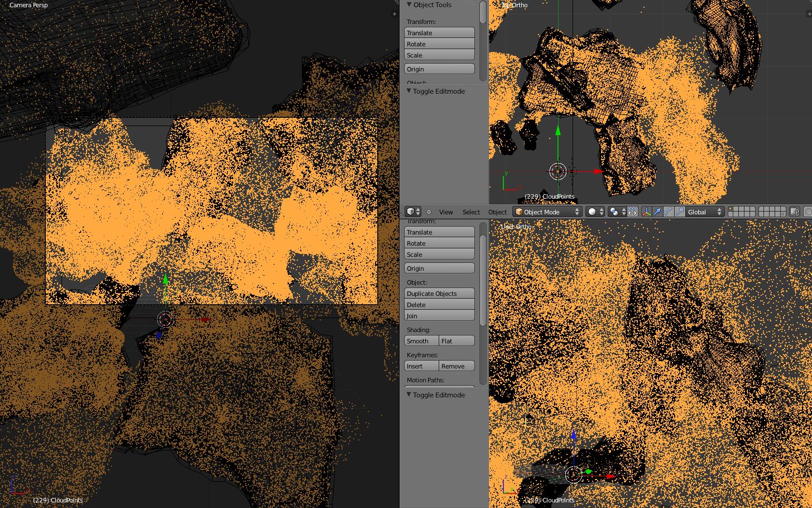Open the Object Mode dropdown

click(x=547, y=212)
